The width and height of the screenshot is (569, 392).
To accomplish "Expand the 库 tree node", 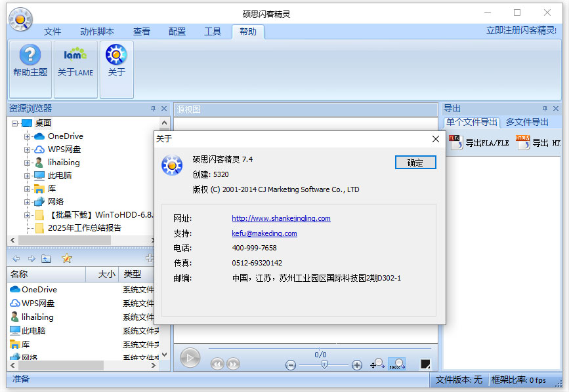I will 27,189.
